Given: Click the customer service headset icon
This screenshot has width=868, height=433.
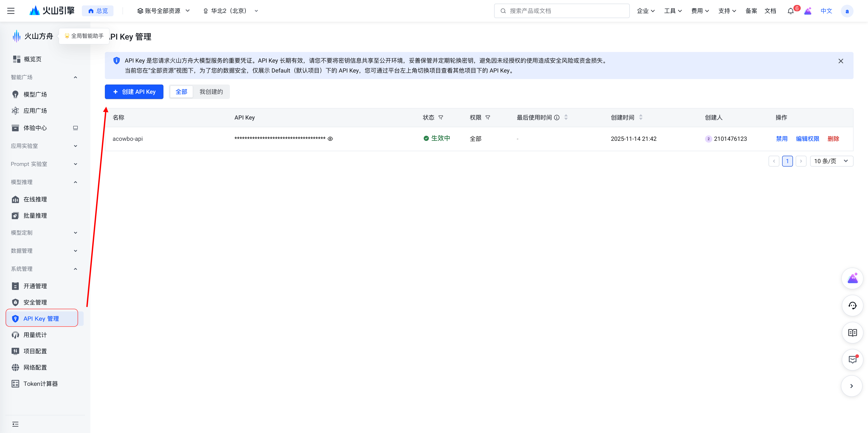Looking at the screenshot, I should pyautogui.click(x=852, y=306).
